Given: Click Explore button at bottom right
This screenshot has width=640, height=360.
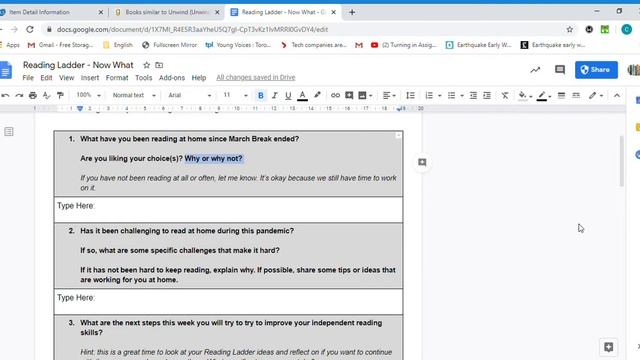Looking at the screenshot, I should coord(608,347).
